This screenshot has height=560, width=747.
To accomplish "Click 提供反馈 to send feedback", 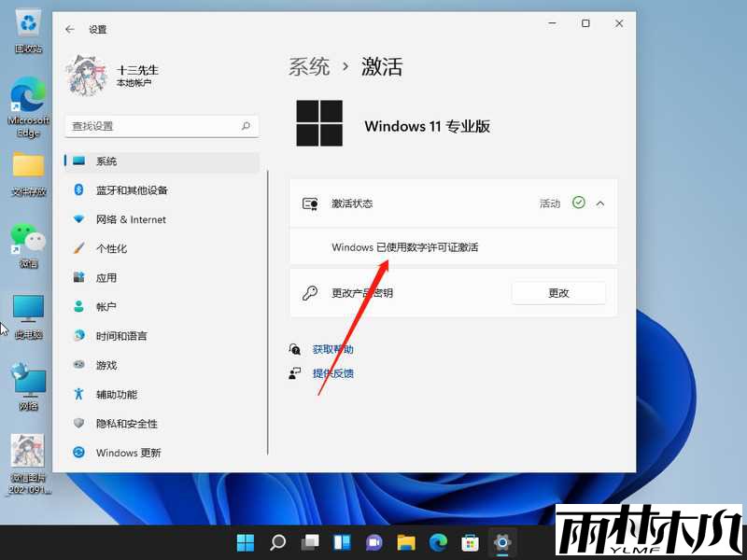I will [333, 371].
